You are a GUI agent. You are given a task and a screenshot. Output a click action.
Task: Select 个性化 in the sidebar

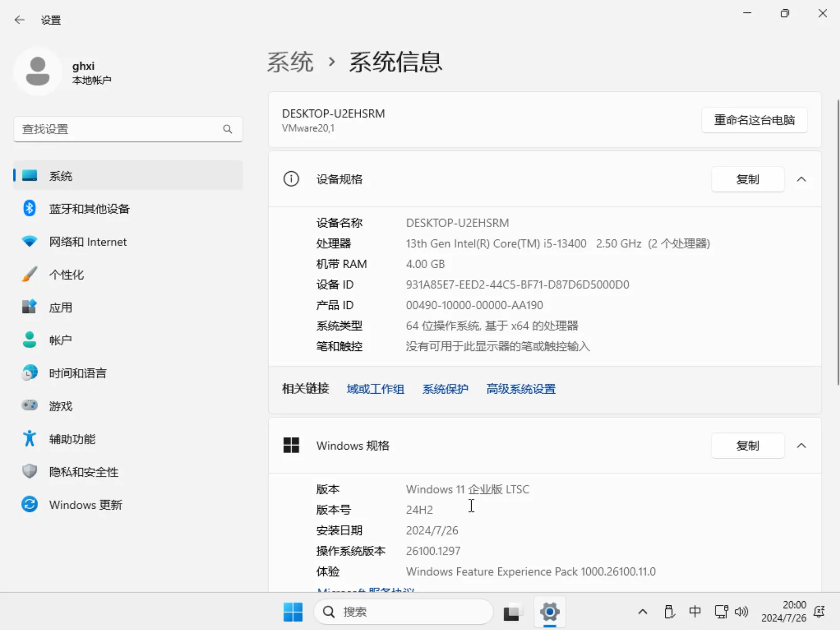click(66, 274)
